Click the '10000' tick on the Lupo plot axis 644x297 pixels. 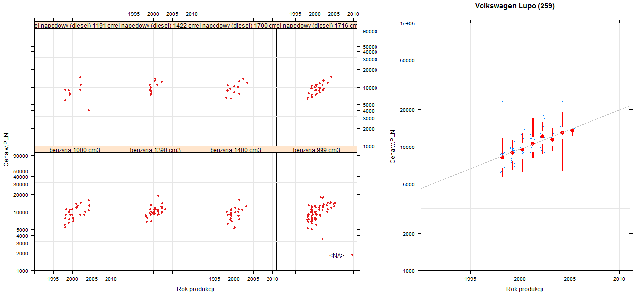point(408,147)
